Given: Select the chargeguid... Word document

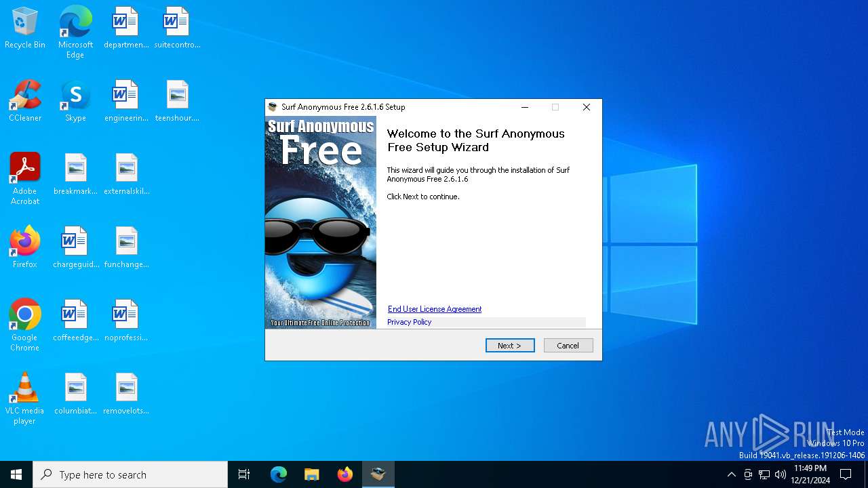Looking at the screenshot, I should pyautogui.click(x=75, y=247).
